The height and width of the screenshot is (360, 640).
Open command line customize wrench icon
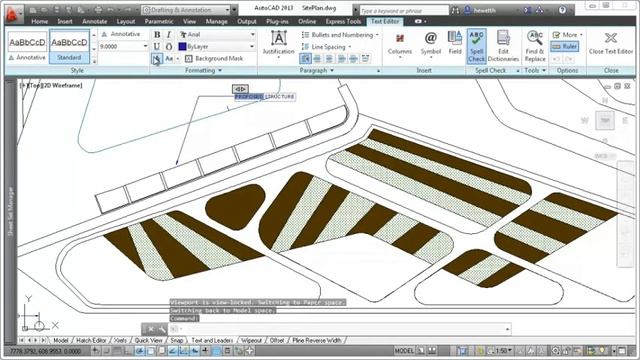pyautogui.click(x=162, y=329)
